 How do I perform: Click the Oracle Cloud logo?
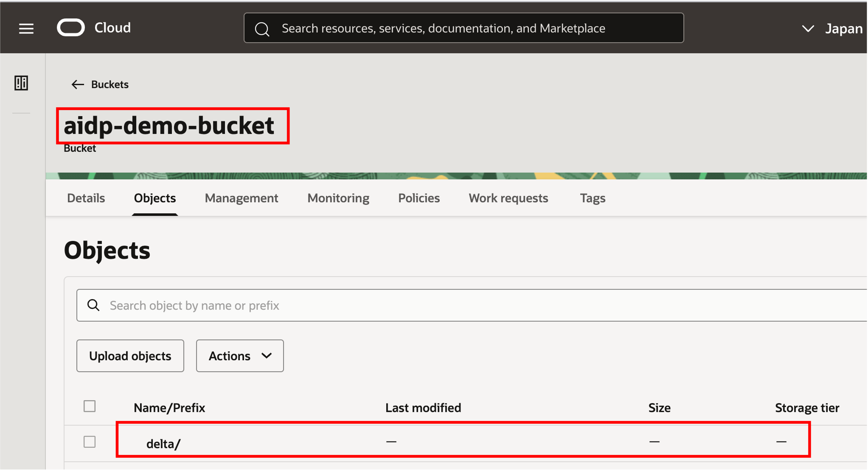coord(71,28)
